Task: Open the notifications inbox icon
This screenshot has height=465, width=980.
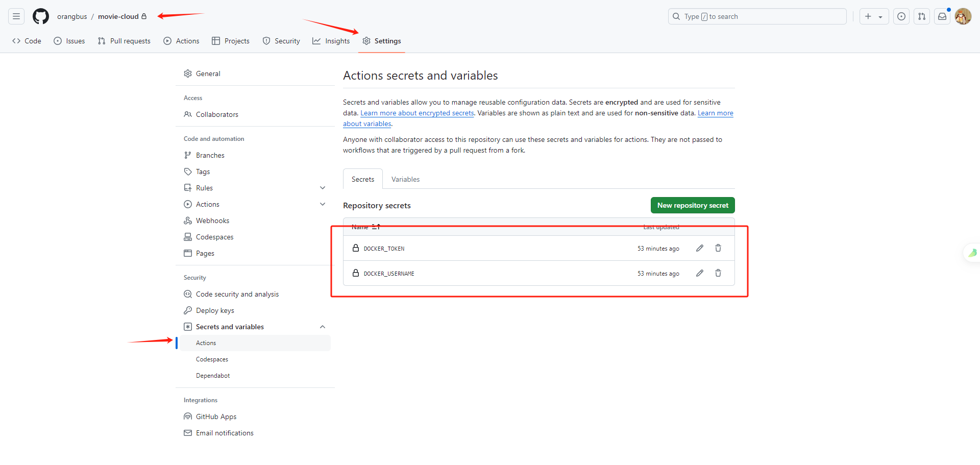Action: coord(942,16)
